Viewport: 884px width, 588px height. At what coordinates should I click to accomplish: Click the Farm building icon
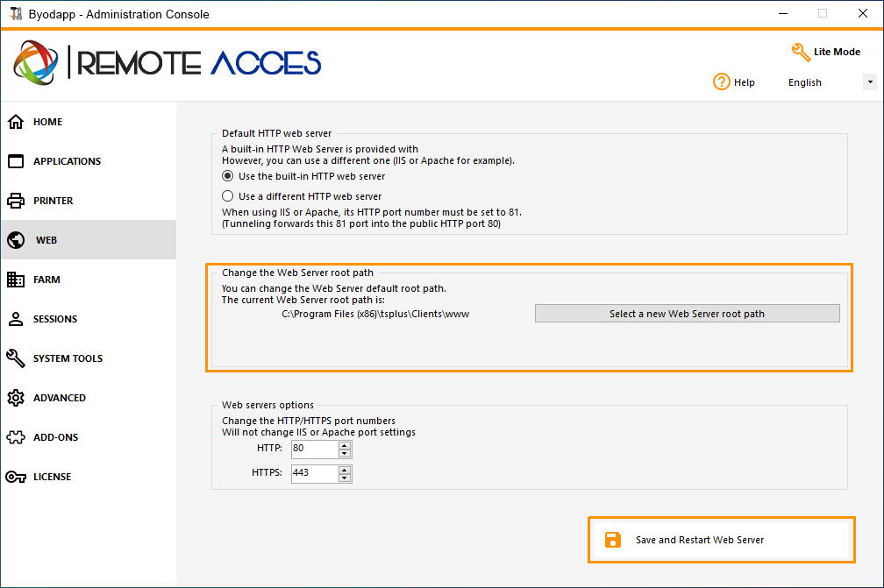16,280
